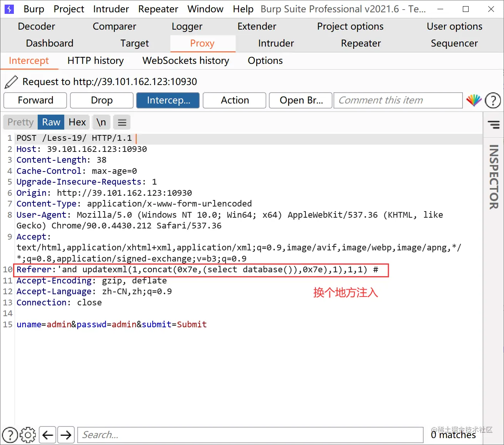This screenshot has height=445, width=504.
Task: Select the Proxy tab
Action: [x=202, y=43]
